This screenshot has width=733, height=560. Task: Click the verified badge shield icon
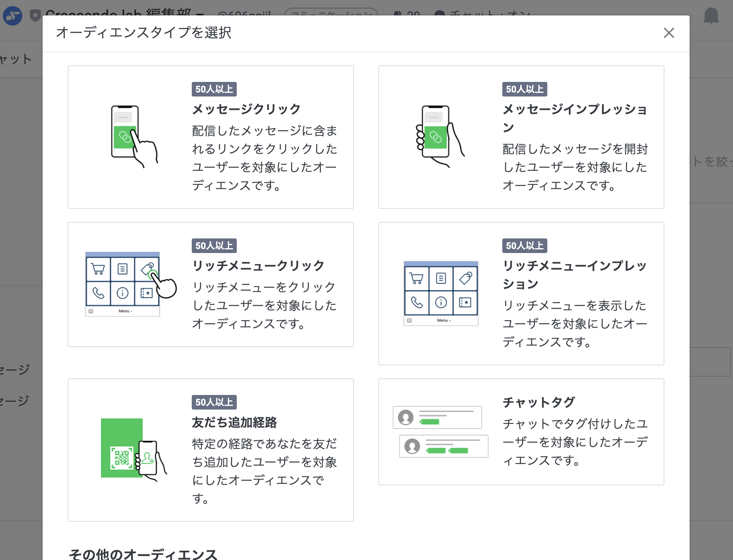[x=34, y=15]
